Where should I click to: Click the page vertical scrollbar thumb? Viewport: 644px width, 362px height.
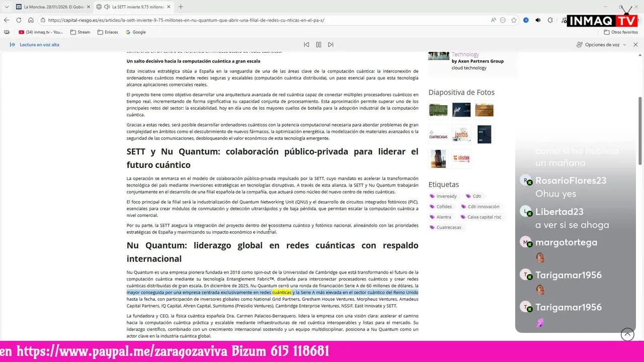(640, 131)
